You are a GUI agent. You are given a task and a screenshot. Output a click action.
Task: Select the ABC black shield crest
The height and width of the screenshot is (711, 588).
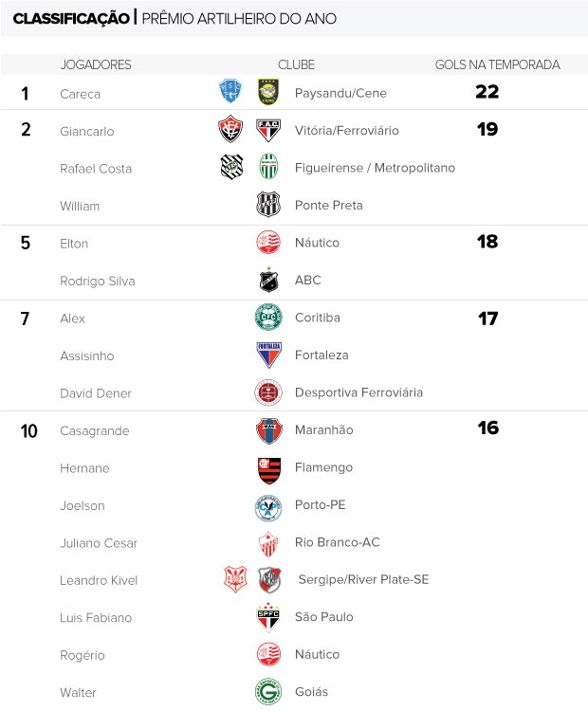pos(268,280)
